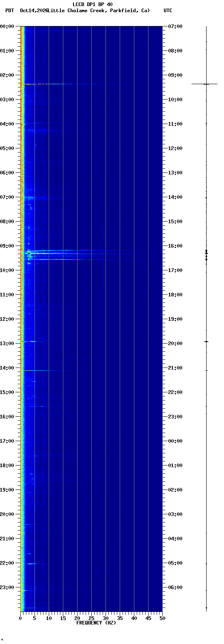This screenshot has width=224, height=644.
Task: Click the 35 Hz frequency axis label
Action: click(120, 618)
